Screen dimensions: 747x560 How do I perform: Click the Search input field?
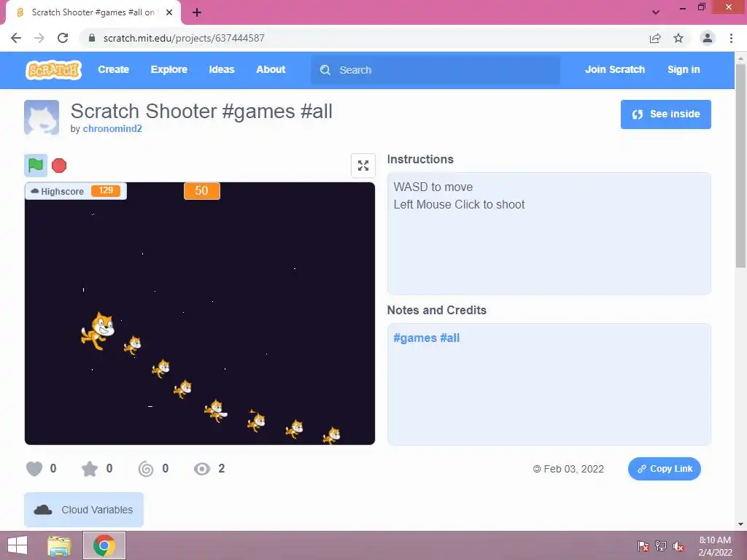coord(436,70)
